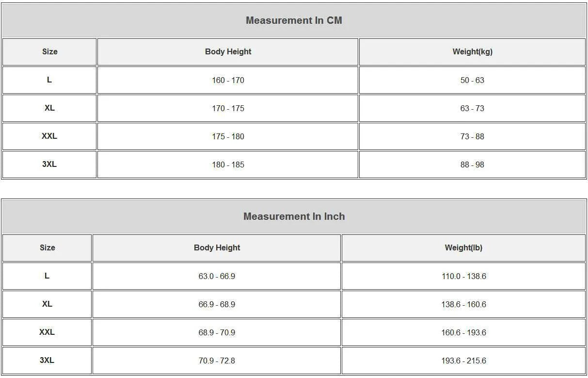Click the Measurement In Inch header
The width and height of the screenshot is (588, 378).
point(294,216)
